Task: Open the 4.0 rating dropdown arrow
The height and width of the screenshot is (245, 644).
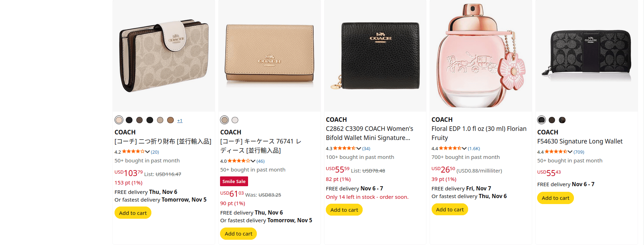Action: 253,161
